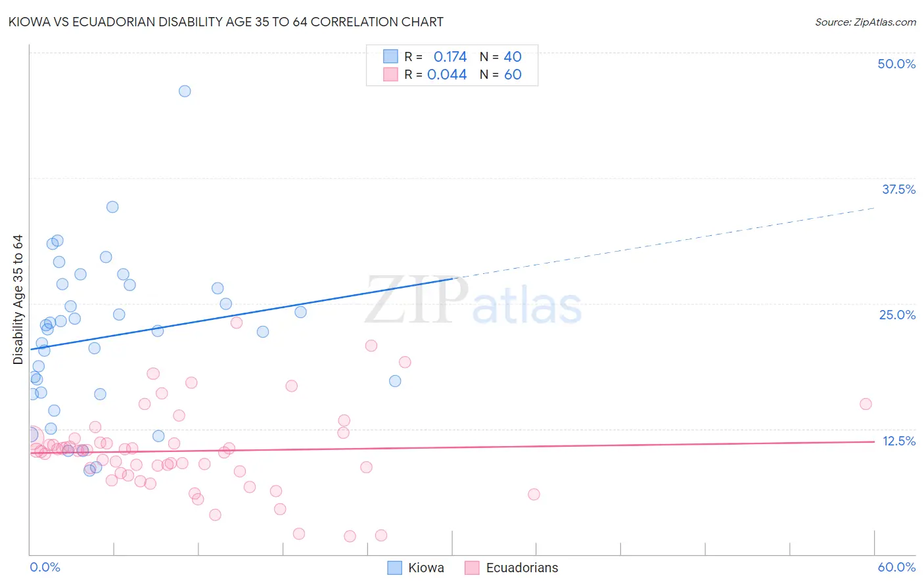Click the pink swatch in the R = 0.044 legend row

[x=390, y=74]
